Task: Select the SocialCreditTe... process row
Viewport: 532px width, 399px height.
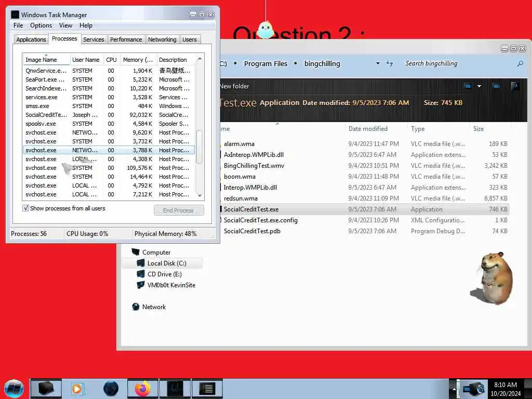Action: 109,115
